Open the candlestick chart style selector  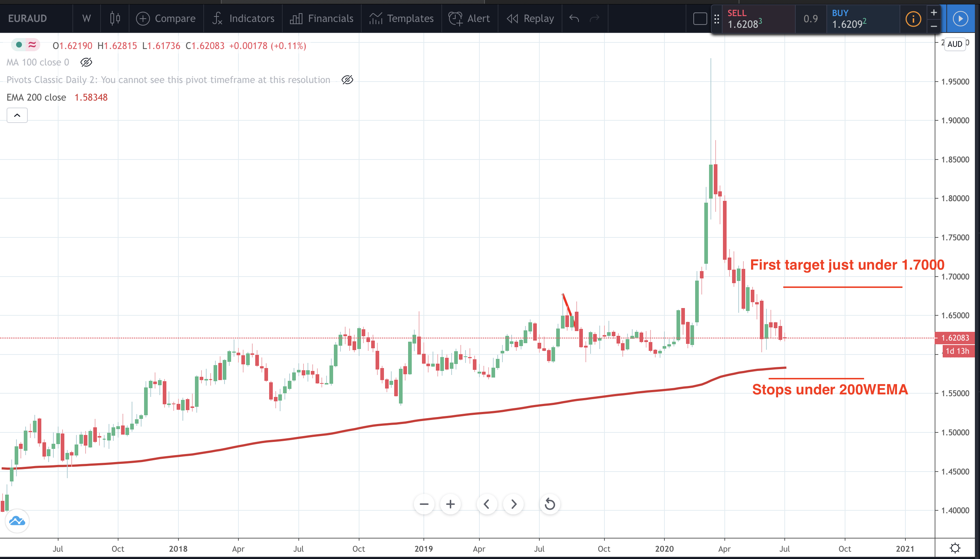tap(115, 18)
